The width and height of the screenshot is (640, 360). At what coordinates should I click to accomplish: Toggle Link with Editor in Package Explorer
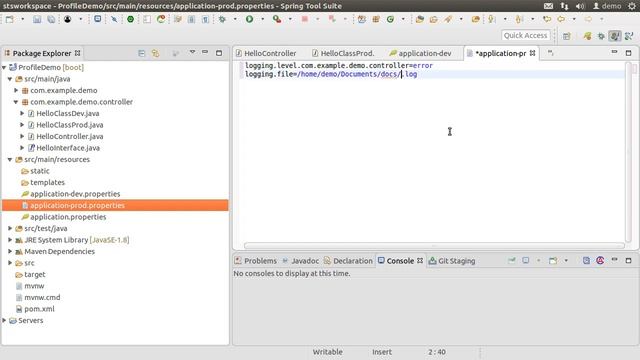click(x=156, y=53)
